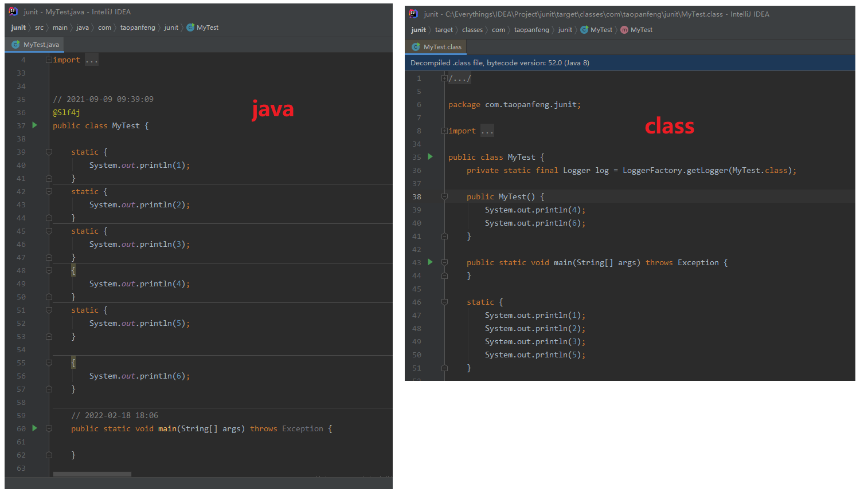The height and width of the screenshot is (496, 868).
Task: Click line number 38 in class window gutter
Action: coord(416,196)
